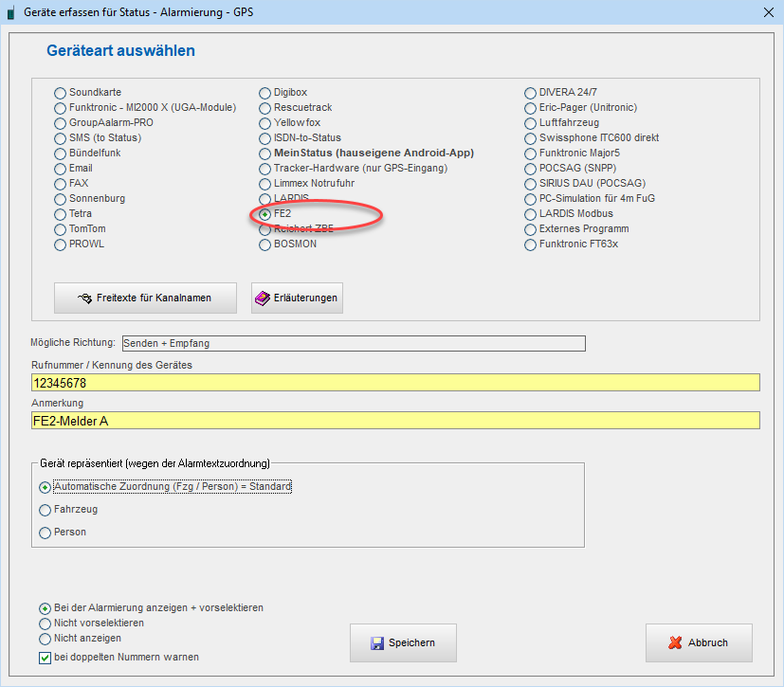The image size is (784, 687).
Task: Set device representation to Person
Action: pyautogui.click(x=46, y=533)
